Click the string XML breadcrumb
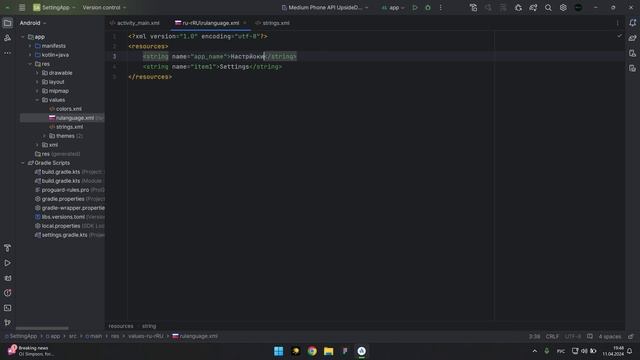Image resolution: width=640 pixels, height=360 pixels. [x=149, y=326]
